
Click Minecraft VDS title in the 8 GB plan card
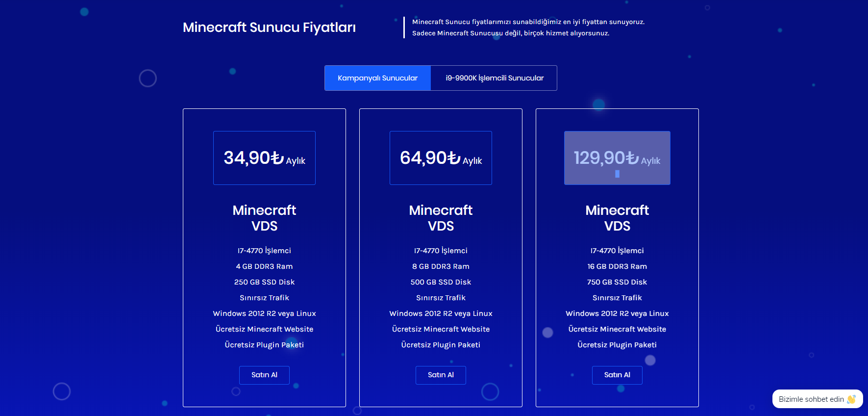(441, 218)
